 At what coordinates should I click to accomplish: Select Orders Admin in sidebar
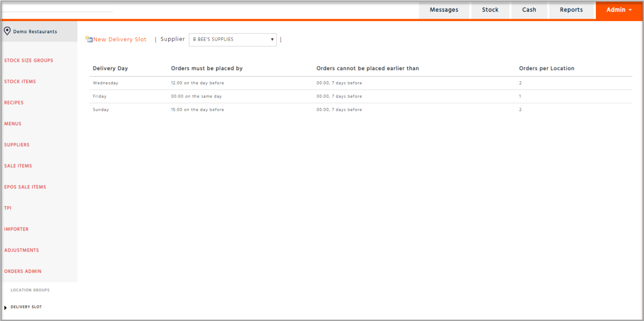click(x=23, y=271)
